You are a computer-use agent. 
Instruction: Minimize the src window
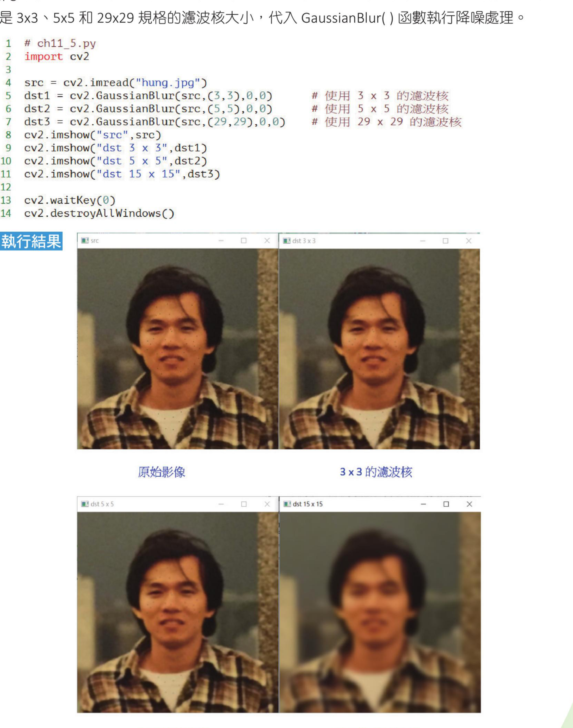coord(221,241)
